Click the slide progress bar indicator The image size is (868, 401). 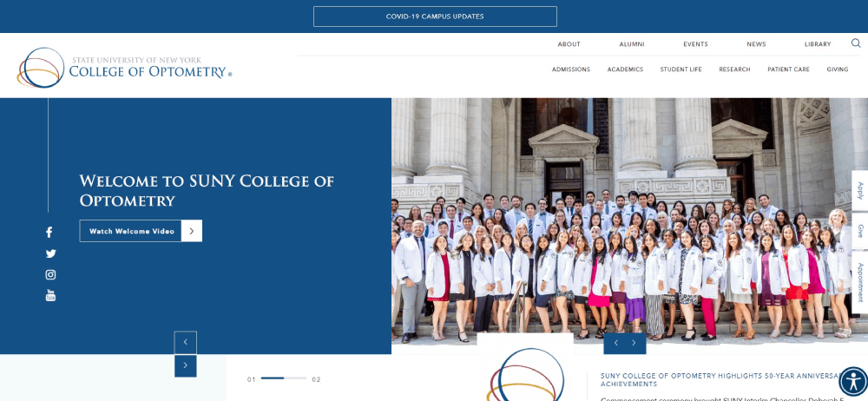pyautogui.click(x=284, y=378)
